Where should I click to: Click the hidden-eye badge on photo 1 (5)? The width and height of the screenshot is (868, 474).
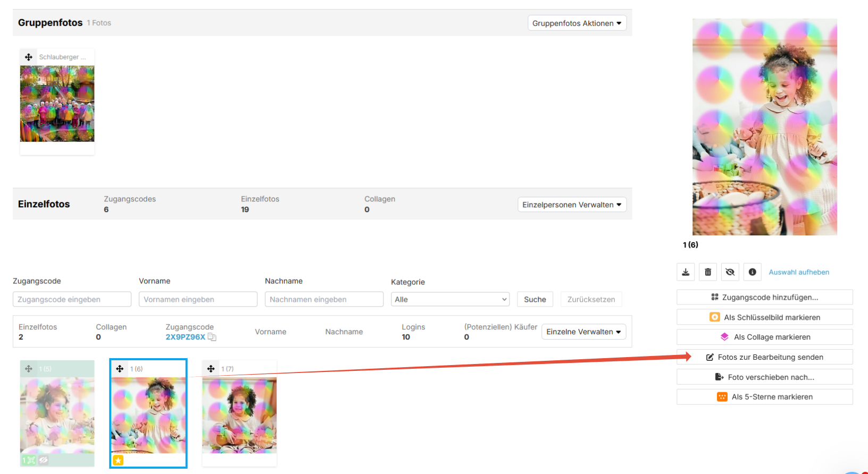[44, 460]
